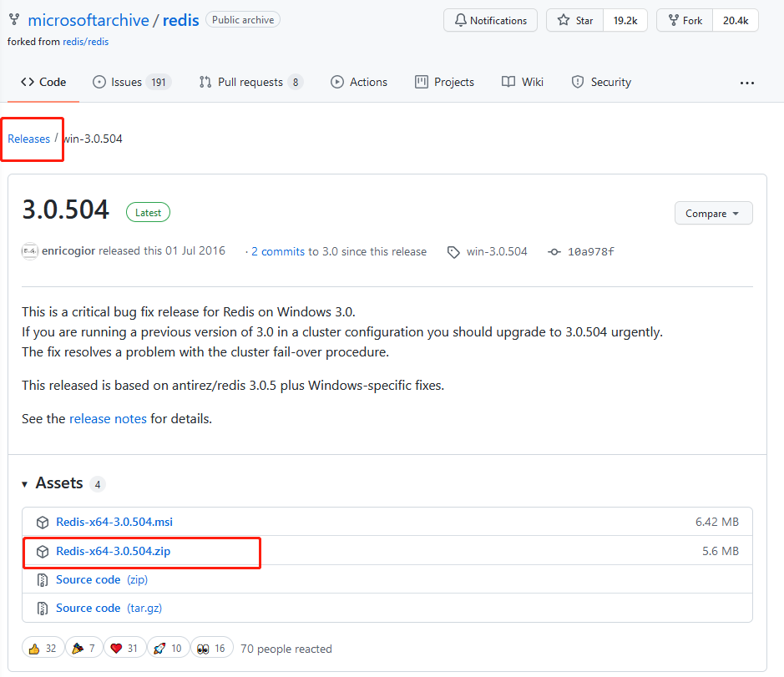The width and height of the screenshot is (784, 677).
Task: Open the microsoftarchive owner link
Action: click(x=89, y=20)
